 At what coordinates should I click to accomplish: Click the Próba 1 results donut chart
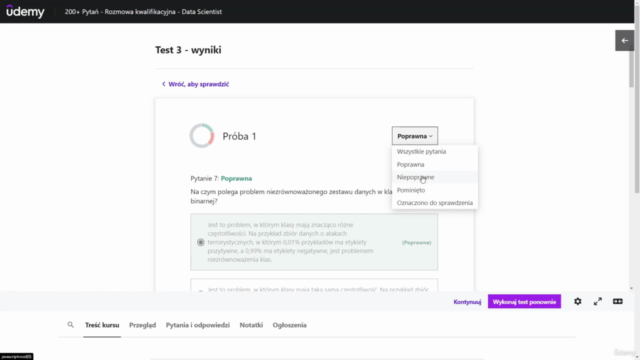202,136
